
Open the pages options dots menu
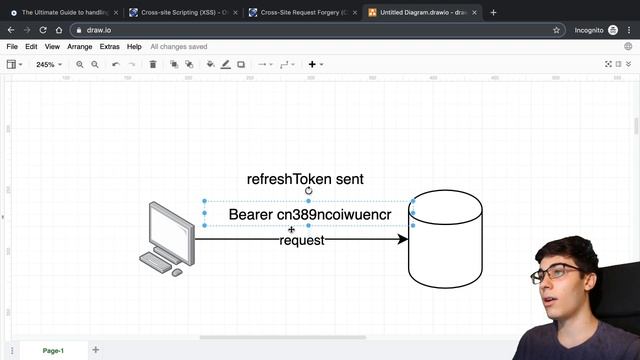coord(12,351)
